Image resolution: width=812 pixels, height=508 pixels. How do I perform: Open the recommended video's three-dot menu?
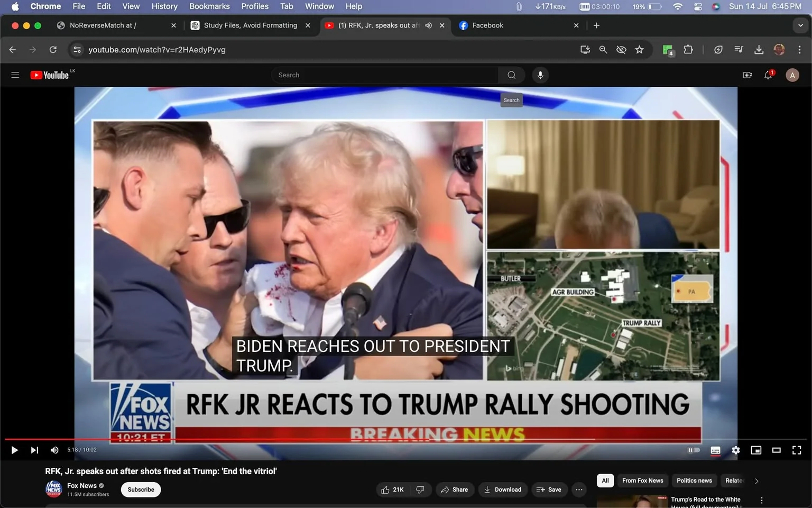click(x=761, y=500)
